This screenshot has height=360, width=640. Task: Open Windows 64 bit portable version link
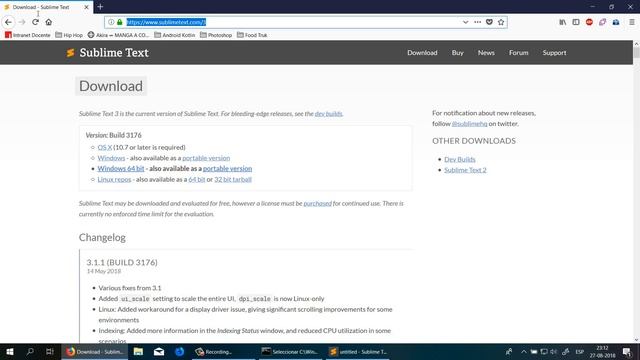point(227,169)
